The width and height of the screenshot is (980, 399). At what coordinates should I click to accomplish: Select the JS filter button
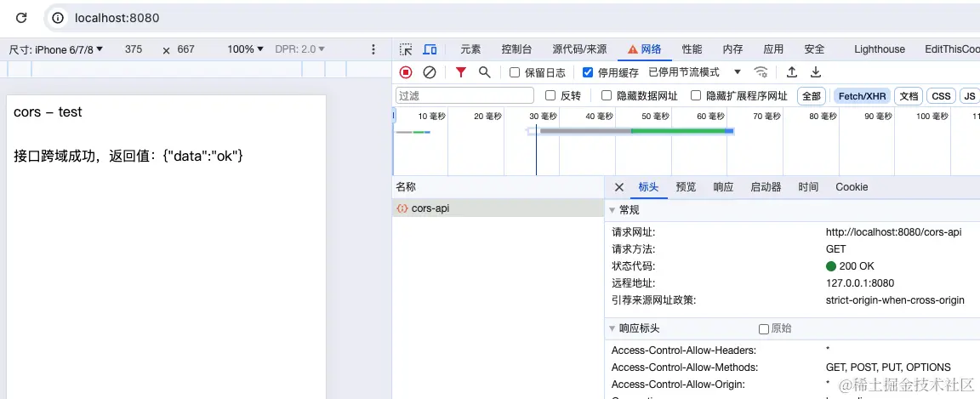(970, 95)
